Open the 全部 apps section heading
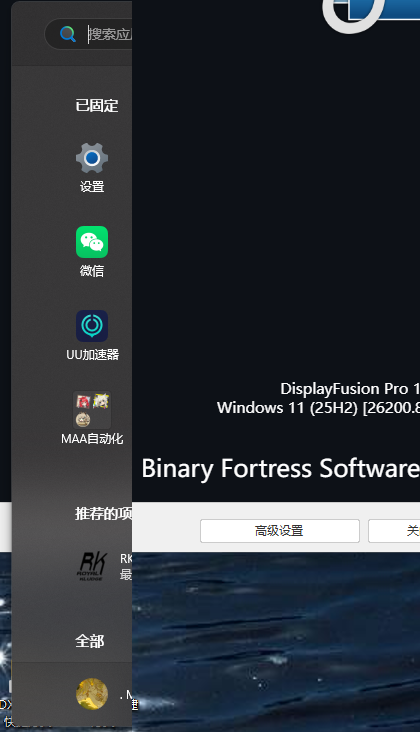This screenshot has width=420, height=732. click(x=90, y=641)
